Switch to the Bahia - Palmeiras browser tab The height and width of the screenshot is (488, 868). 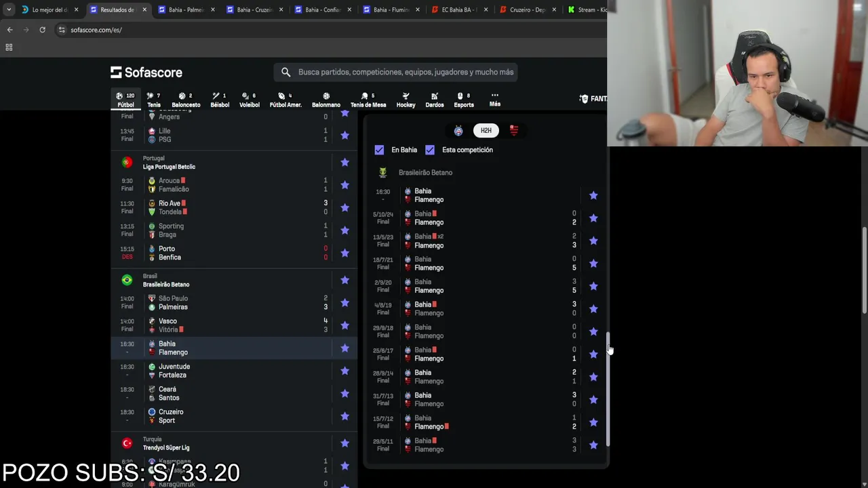pos(186,9)
